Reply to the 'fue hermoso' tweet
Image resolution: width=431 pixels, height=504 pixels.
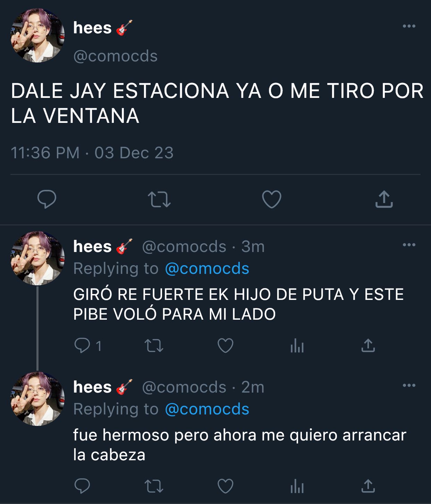(82, 486)
